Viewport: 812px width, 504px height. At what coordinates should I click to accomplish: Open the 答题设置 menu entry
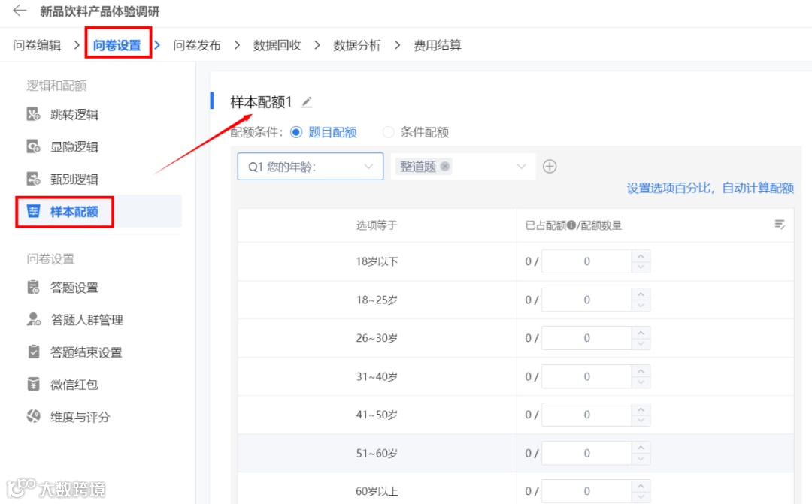coord(74,288)
